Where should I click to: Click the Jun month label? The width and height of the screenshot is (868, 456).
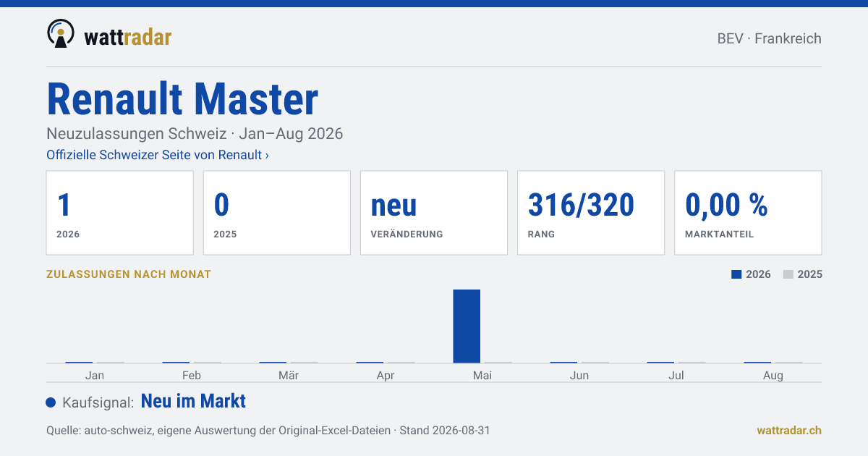pyautogui.click(x=579, y=375)
